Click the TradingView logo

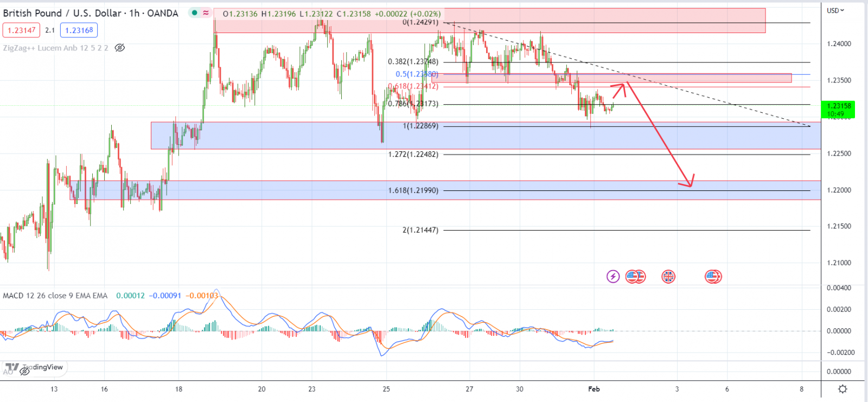click(x=34, y=367)
